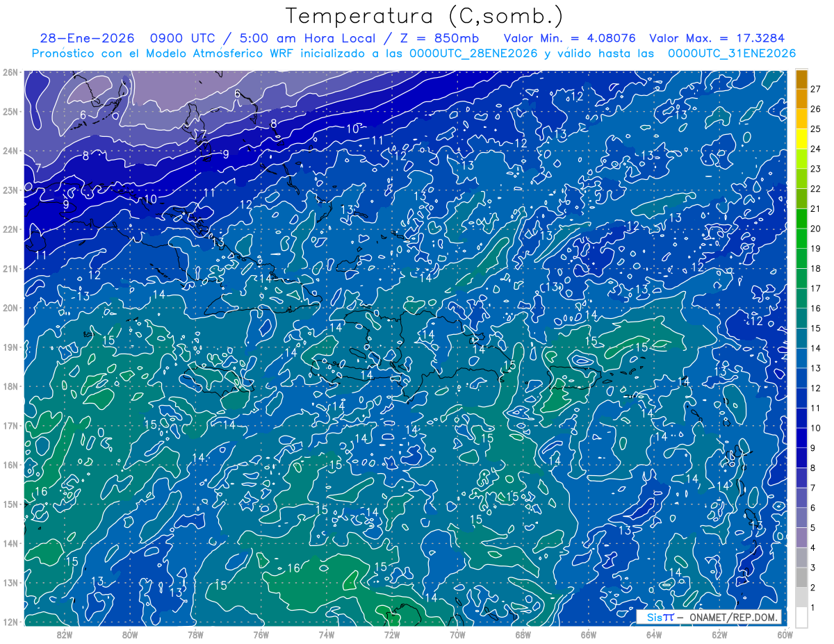Click the '70W' longitude axis label
This screenshot has width=834, height=644.
pyautogui.click(x=457, y=634)
